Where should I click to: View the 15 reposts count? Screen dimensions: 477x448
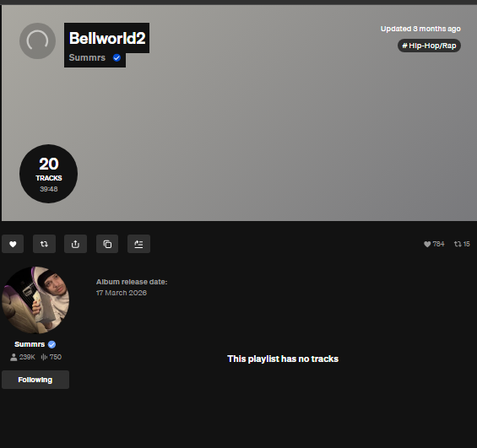tap(462, 244)
